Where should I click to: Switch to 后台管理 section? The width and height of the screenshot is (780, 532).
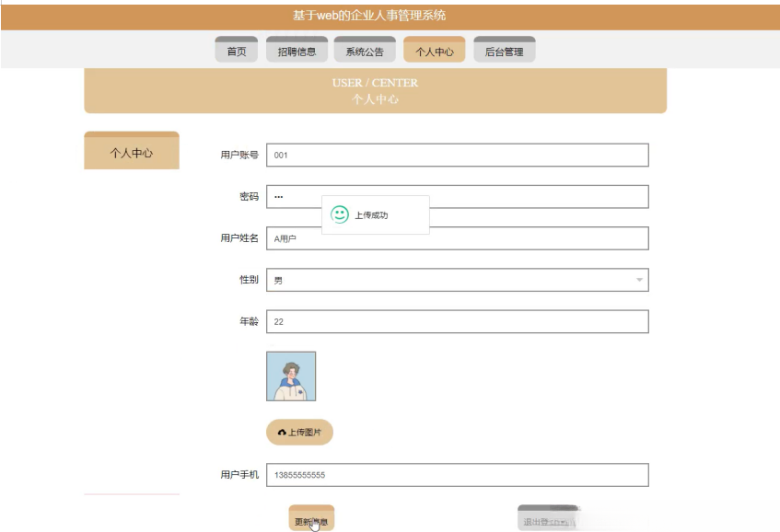tap(502, 50)
